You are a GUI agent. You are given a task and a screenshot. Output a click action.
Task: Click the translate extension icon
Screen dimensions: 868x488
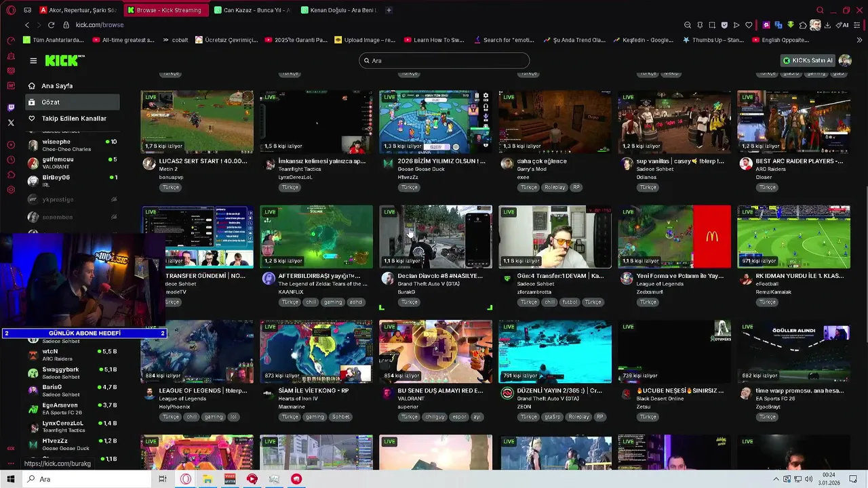click(x=778, y=25)
